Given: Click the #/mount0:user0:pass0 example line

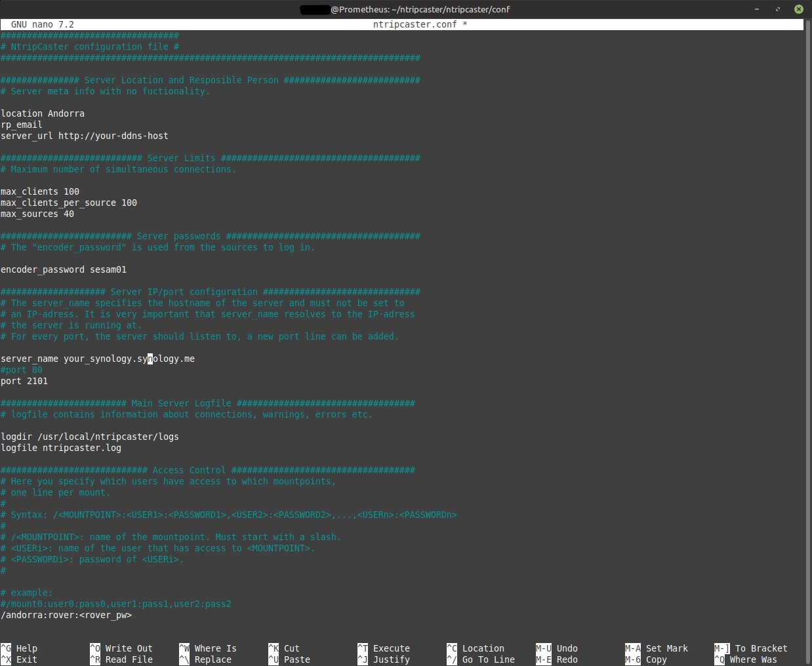Looking at the screenshot, I should 116,604.
